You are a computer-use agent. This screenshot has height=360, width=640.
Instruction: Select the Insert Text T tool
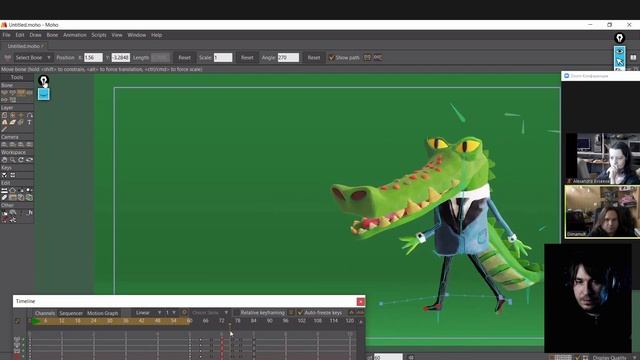coord(29,122)
